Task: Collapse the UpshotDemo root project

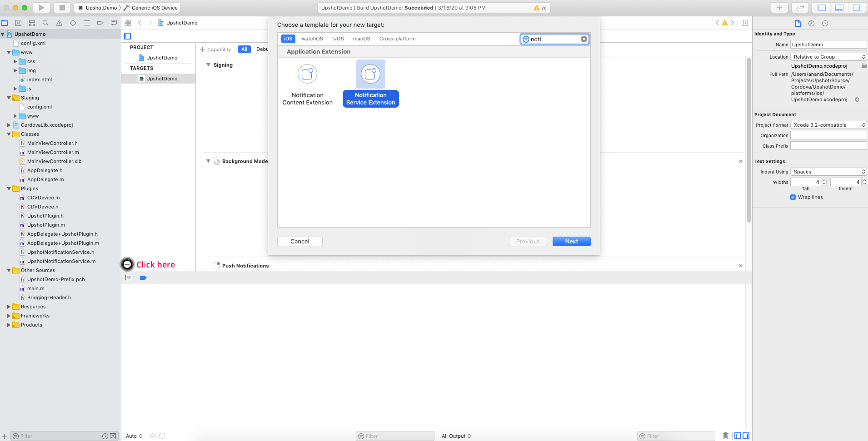Action: click(x=3, y=34)
